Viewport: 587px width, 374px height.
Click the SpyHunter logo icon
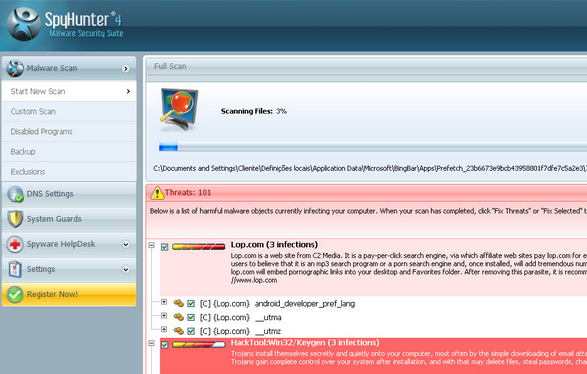[24, 24]
